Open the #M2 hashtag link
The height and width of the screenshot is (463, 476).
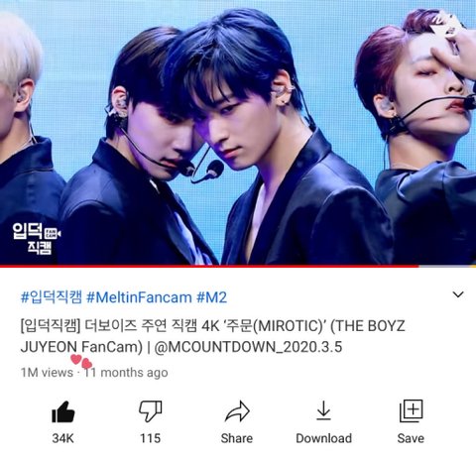tap(212, 297)
